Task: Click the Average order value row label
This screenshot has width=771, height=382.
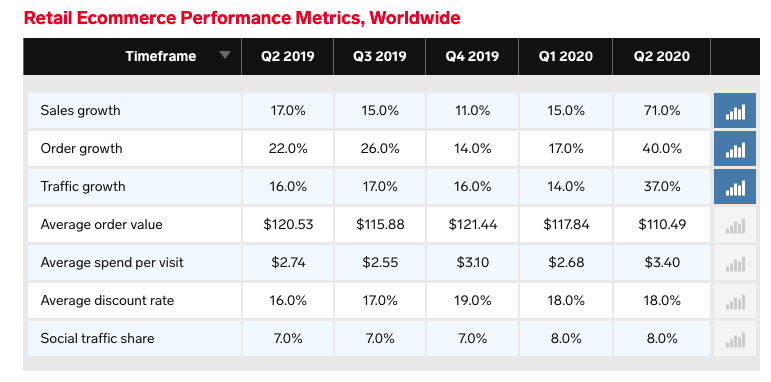Action: (101, 225)
